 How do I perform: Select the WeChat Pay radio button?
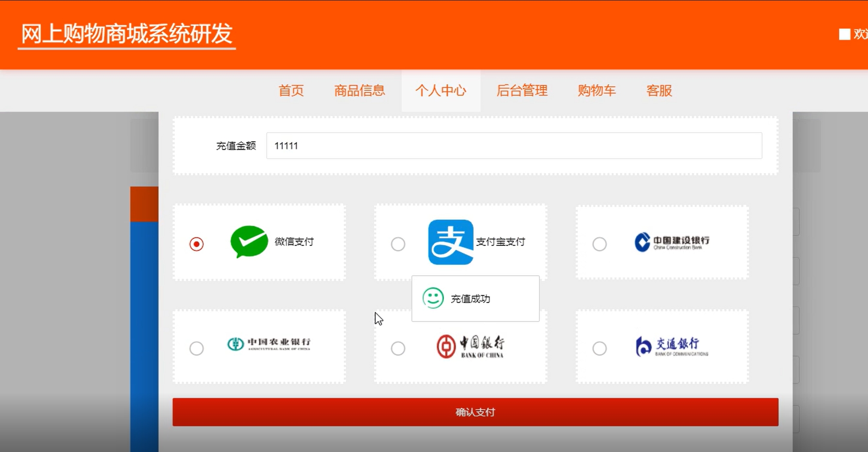coord(197,244)
